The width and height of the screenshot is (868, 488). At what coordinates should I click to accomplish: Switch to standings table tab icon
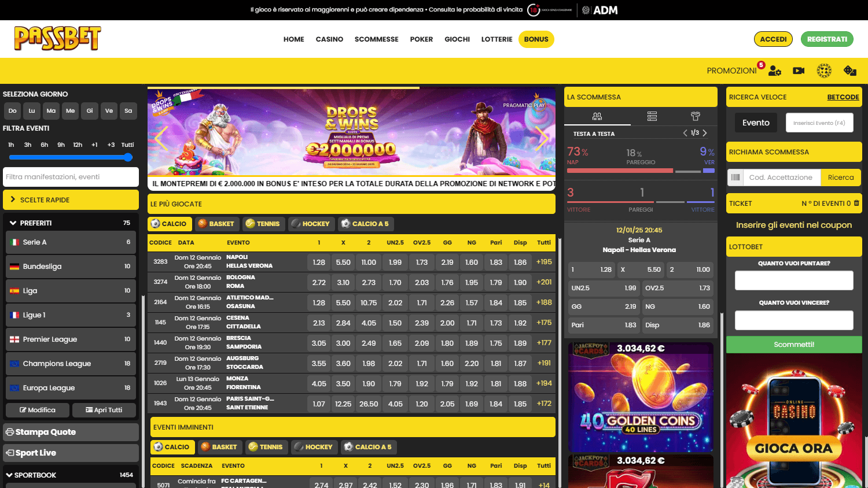(x=652, y=116)
